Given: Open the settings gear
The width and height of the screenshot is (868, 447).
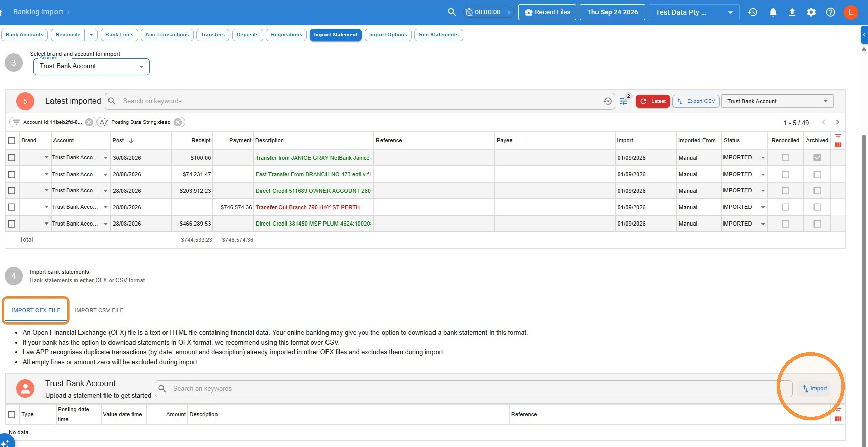Looking at the screenshot, I should tap(811, 12).
